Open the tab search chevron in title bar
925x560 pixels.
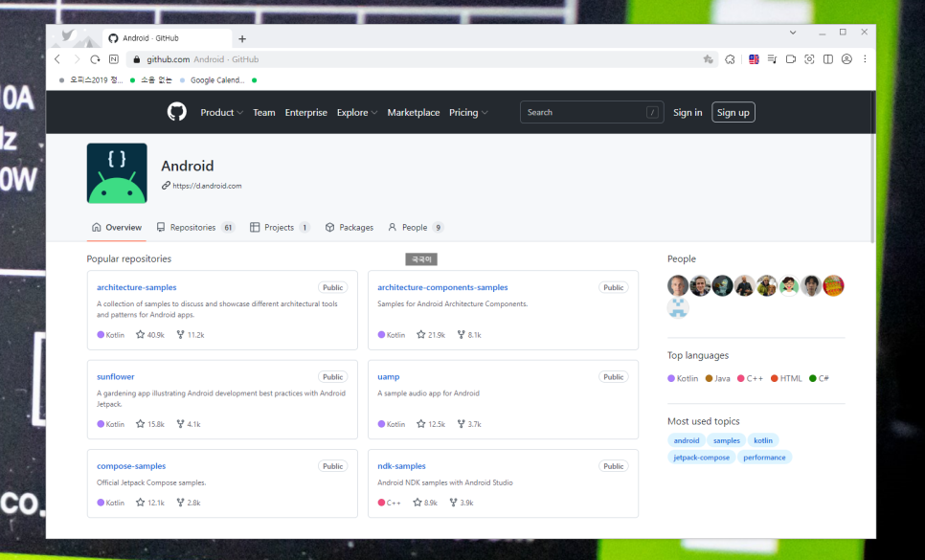tap(793, 33)
